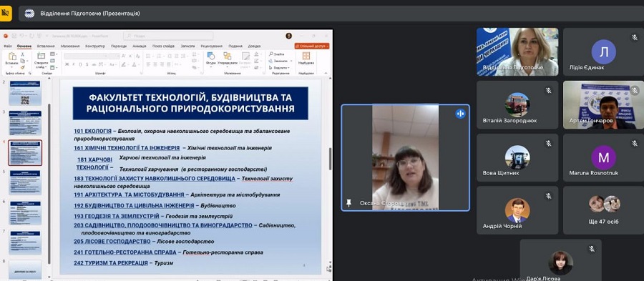Click the Find (Знайти) magnifier icon
This screenshot has height=281, width=644.
pos(271,54)
